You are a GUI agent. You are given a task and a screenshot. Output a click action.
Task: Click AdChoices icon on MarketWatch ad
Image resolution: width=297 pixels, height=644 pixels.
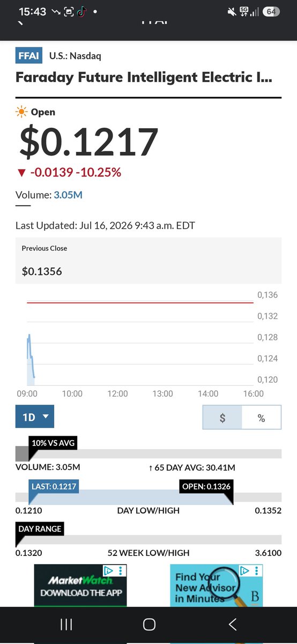click(x=108, y=570)
